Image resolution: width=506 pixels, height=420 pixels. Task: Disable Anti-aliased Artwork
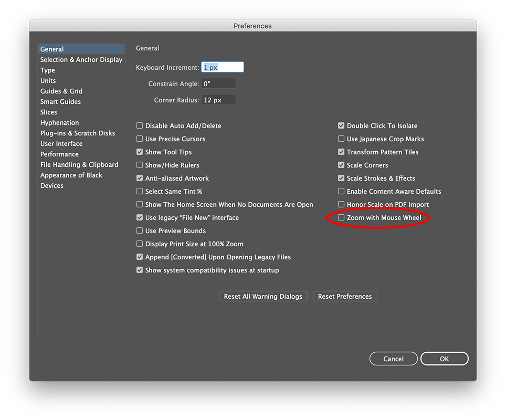pos(140,178)
